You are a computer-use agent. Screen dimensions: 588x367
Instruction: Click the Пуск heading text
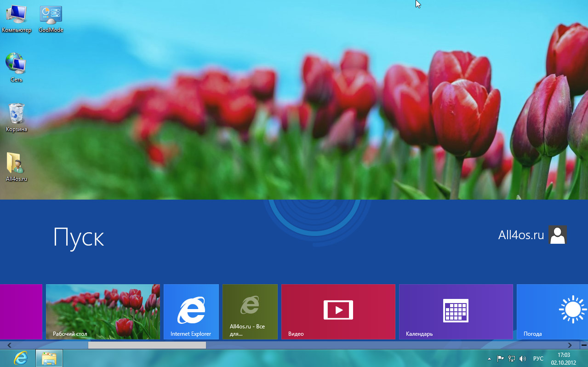click(79, 237)
